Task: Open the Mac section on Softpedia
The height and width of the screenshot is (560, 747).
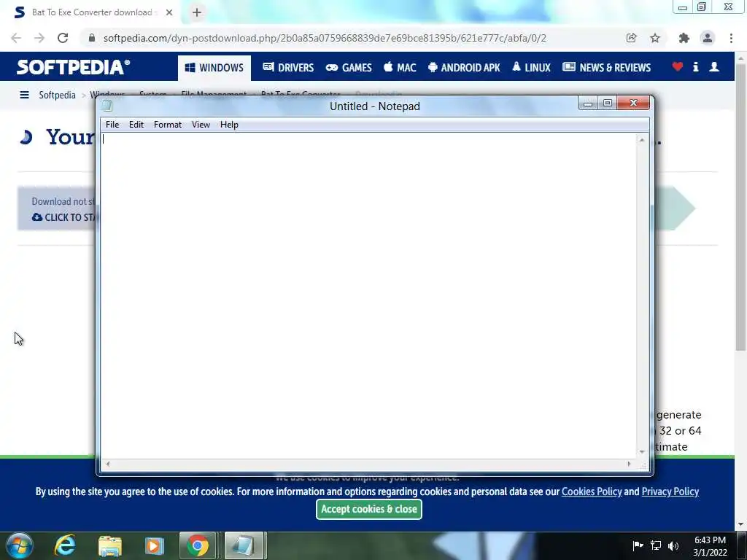Action: pyautogui.click(x=400, y=68)
